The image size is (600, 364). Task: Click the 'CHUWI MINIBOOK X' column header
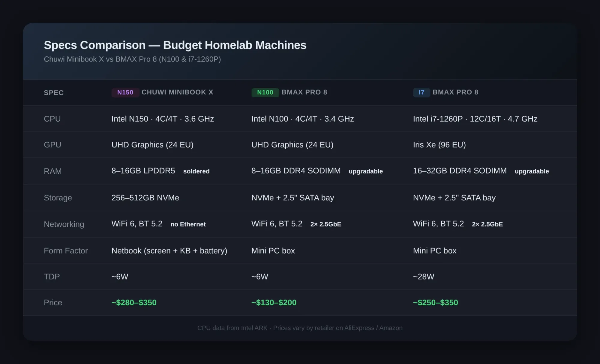coord(177,92)
